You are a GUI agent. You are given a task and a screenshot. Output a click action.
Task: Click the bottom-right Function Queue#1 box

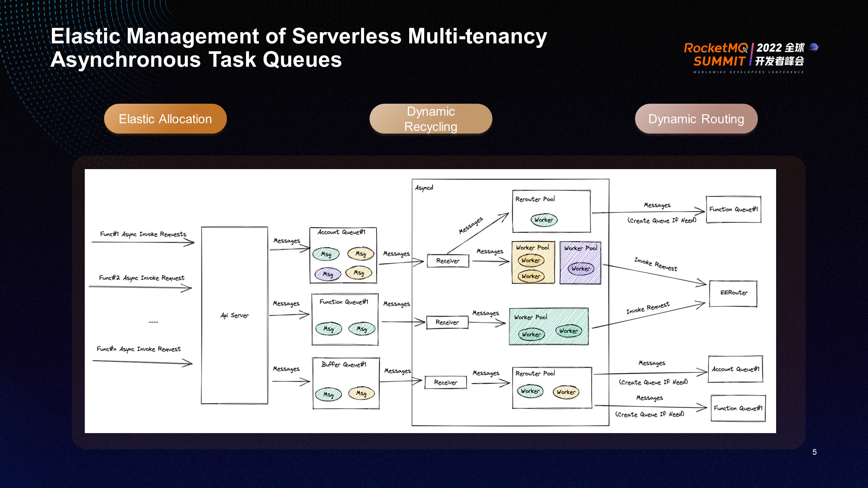pyautogui.click(x=738, y=408)
